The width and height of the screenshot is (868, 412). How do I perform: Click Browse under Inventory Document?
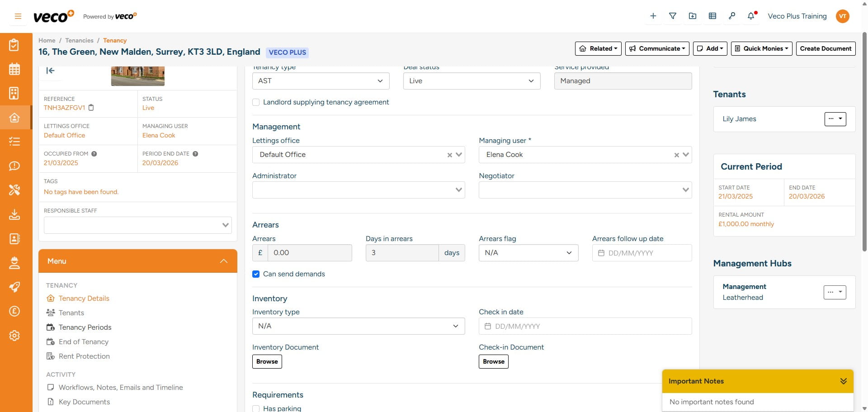pyautogui.click(x=267, y=361)
